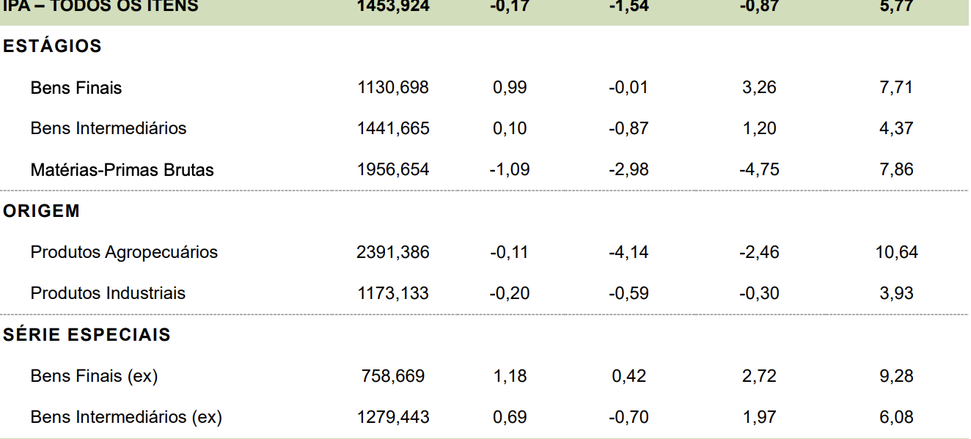971x439 pixels.
Task: Click the ESTÁGIOS section heading
Action: click(52, 46)
